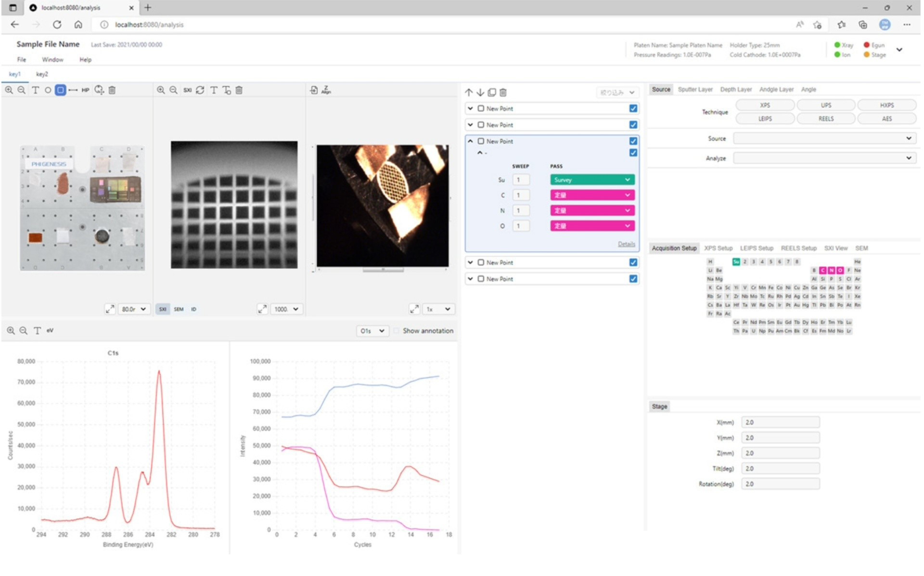
Task: Select the REELS technique button
Action: (826, 119)
